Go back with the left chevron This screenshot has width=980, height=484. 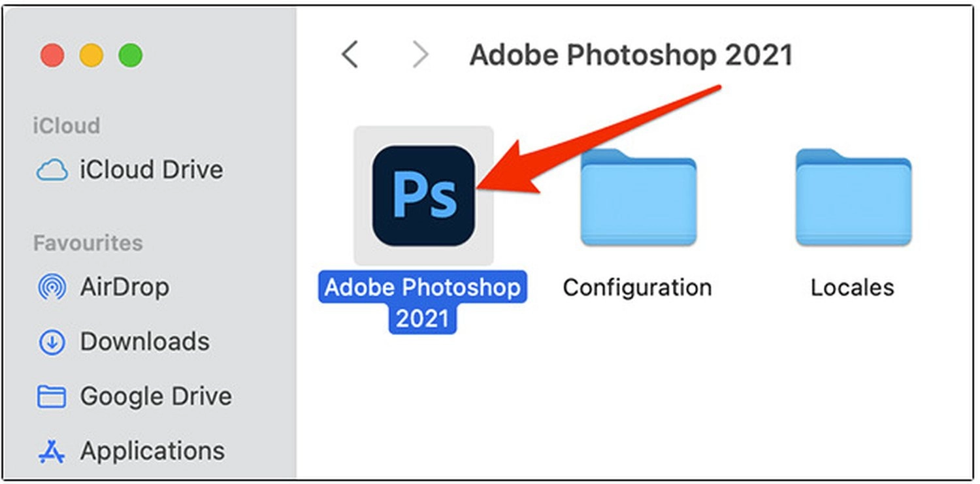[x=350, y=55]
